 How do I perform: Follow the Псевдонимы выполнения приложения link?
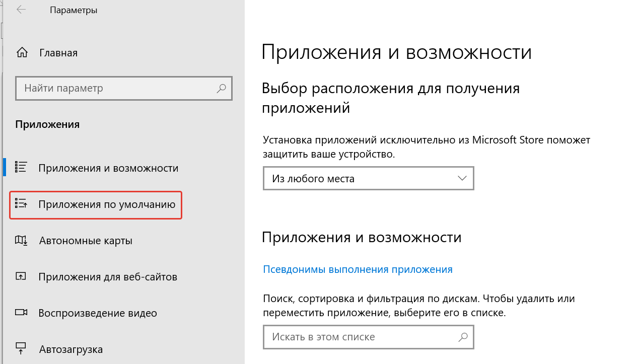tap(358, 269)
